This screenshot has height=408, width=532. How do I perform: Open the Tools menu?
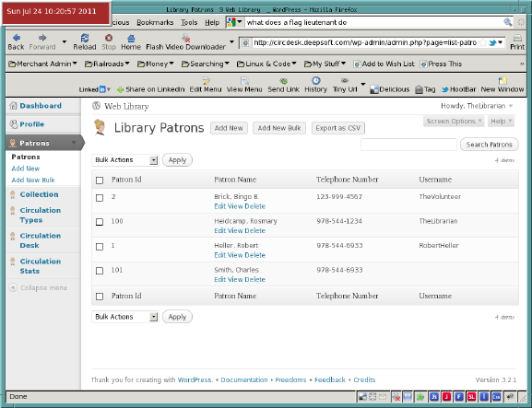pos(189,22)
